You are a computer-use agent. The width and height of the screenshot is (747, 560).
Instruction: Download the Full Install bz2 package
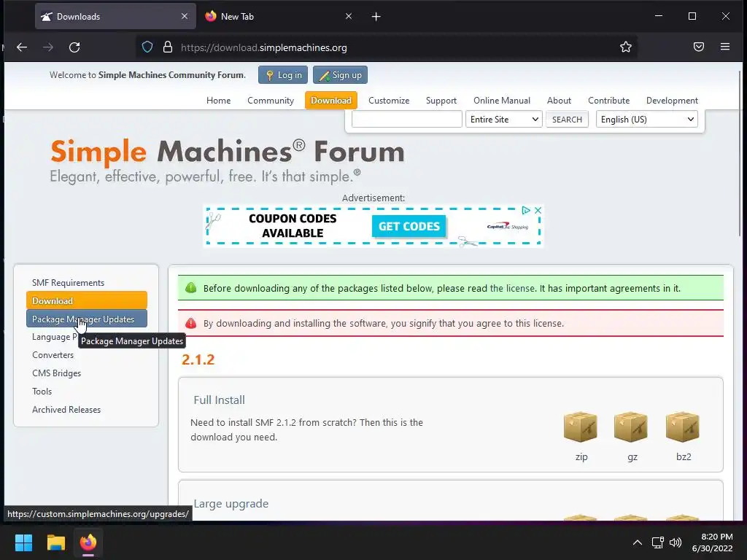[683, 427]
